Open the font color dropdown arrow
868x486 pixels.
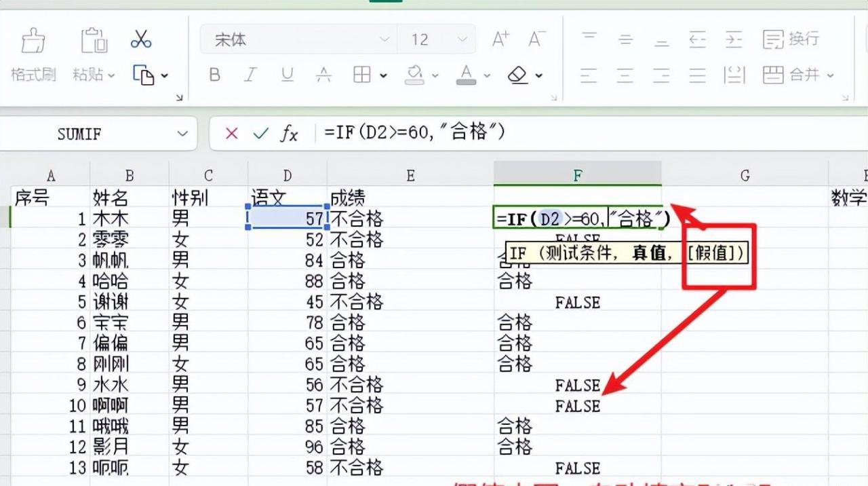point(487,75)
